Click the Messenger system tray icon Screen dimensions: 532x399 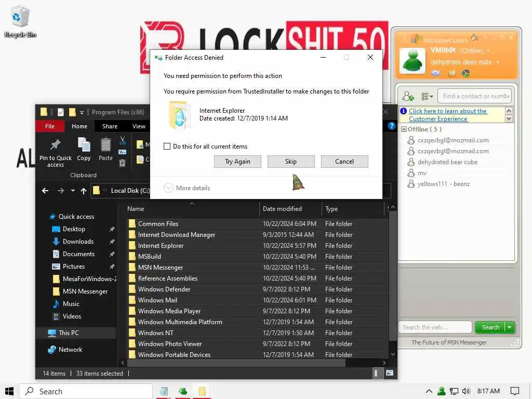442,391
